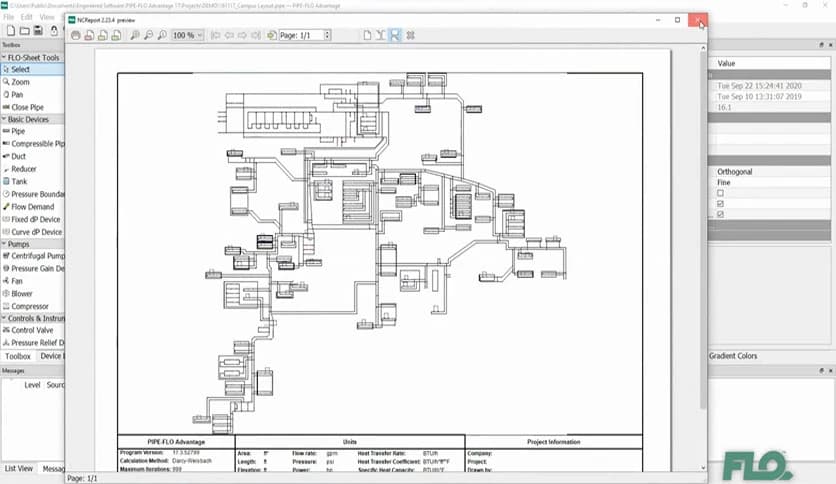Image resolution: width=836 pixels, height=484 pixels.
Task: Maximize the NCReport preview window
Action: coord(678,20)
